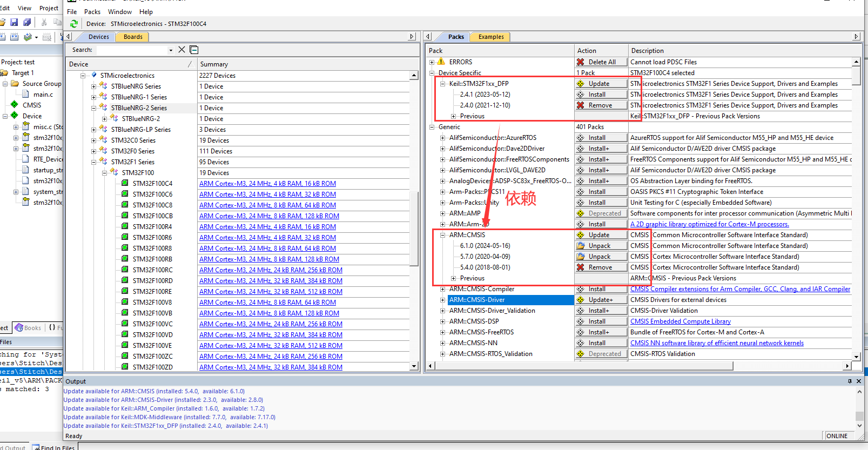Click Install+ for ARM::CMSIS-FreeRTOS
This screenshot has width=868, height=450.
[601, 332]
